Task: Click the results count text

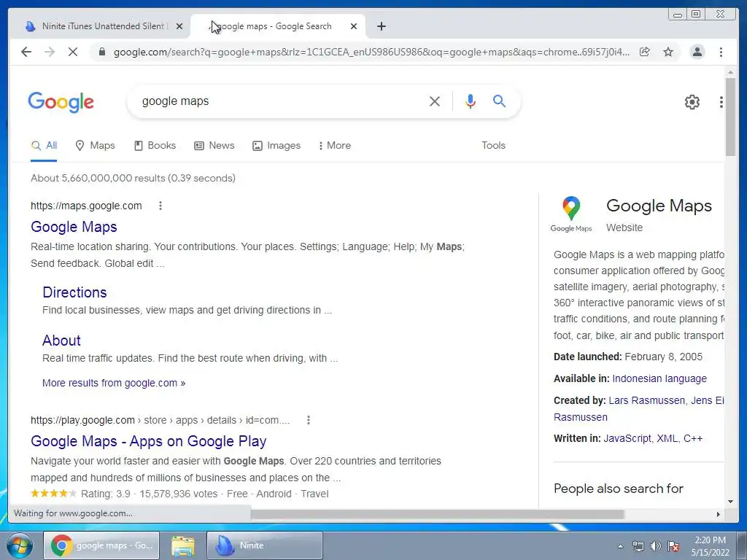Action: coord(133,178)
